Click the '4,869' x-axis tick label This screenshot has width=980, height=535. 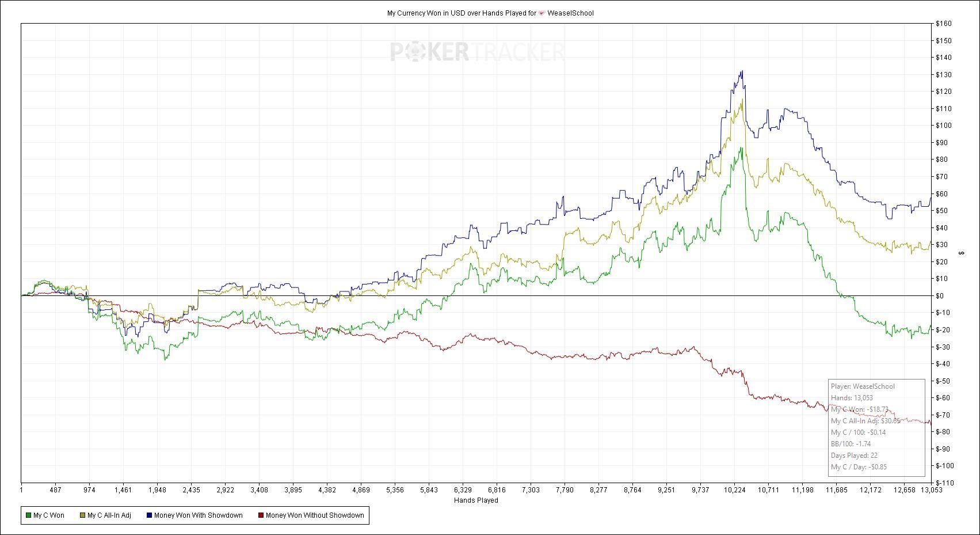(x=361, y=490)
